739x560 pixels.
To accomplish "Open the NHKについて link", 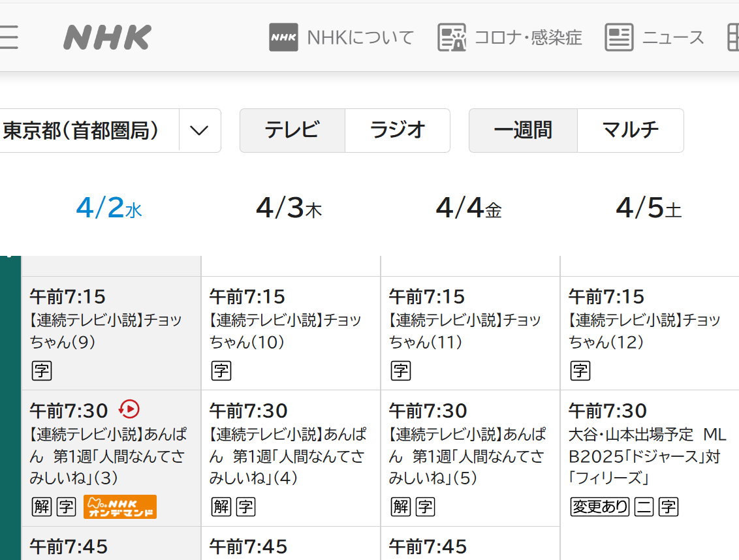I will click(360, 37).
